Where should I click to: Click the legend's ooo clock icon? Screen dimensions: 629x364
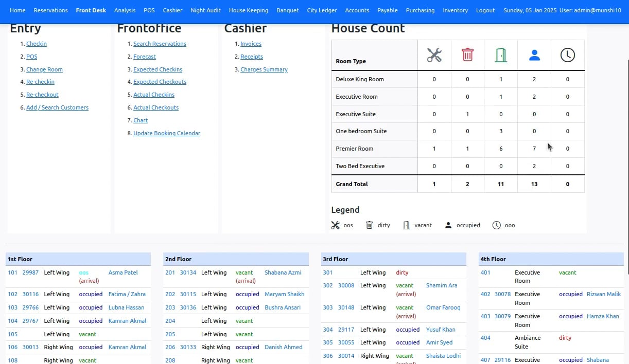pos(496,225)
